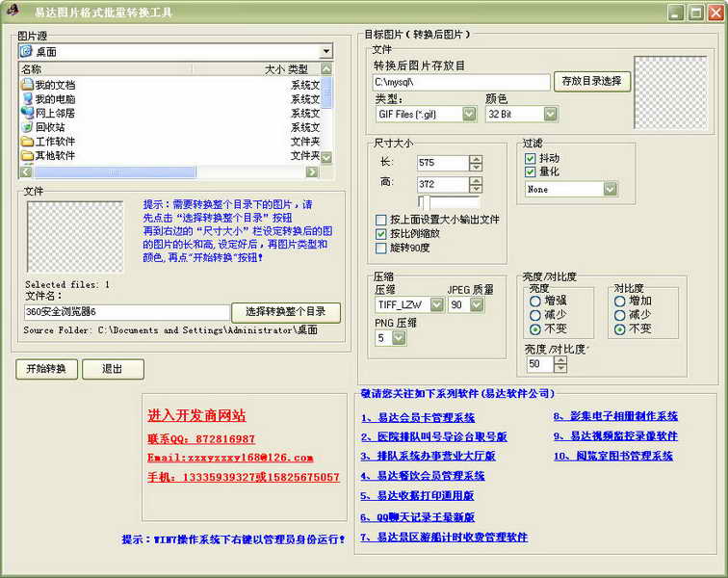This screenshot has height=578, width=728.
Task: Open the JPEG quality 90 dropdown
Action: pos(477,304)
